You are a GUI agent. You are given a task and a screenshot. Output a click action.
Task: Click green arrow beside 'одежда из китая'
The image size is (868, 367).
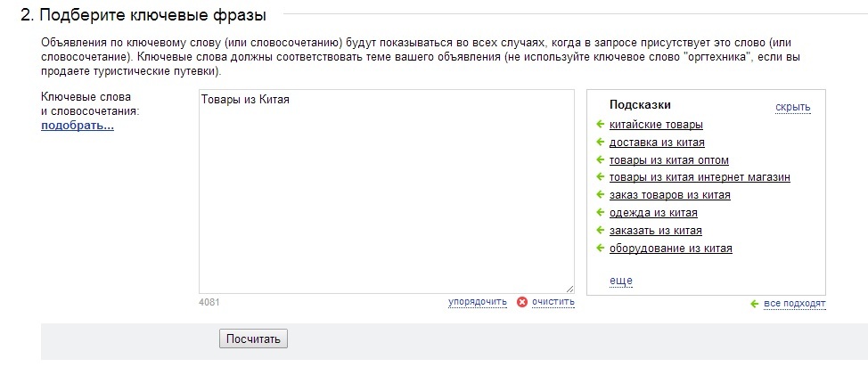coord(600,213)
